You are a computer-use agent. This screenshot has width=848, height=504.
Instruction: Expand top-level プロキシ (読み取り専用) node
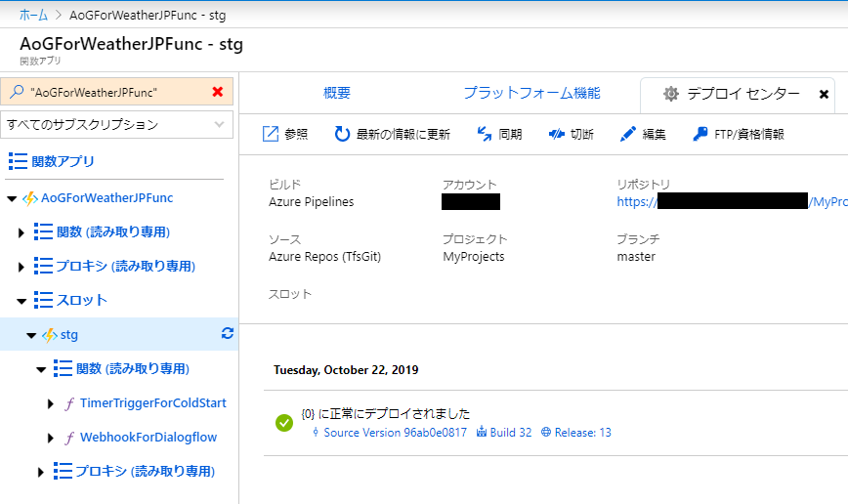21,267
